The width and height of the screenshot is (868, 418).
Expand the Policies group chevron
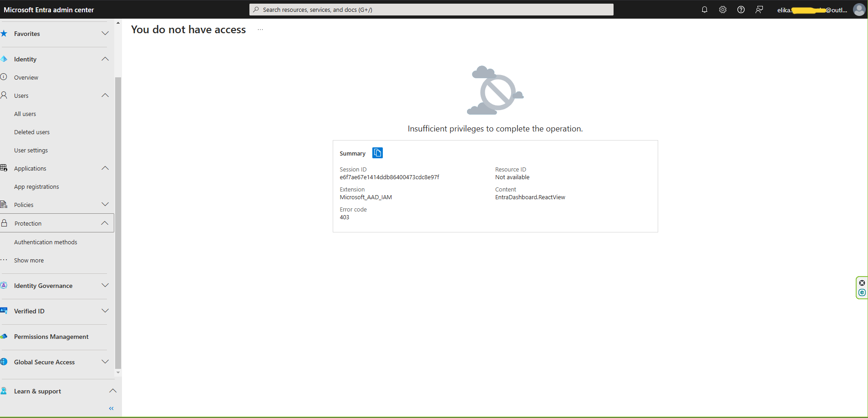(x=105, y=204)
